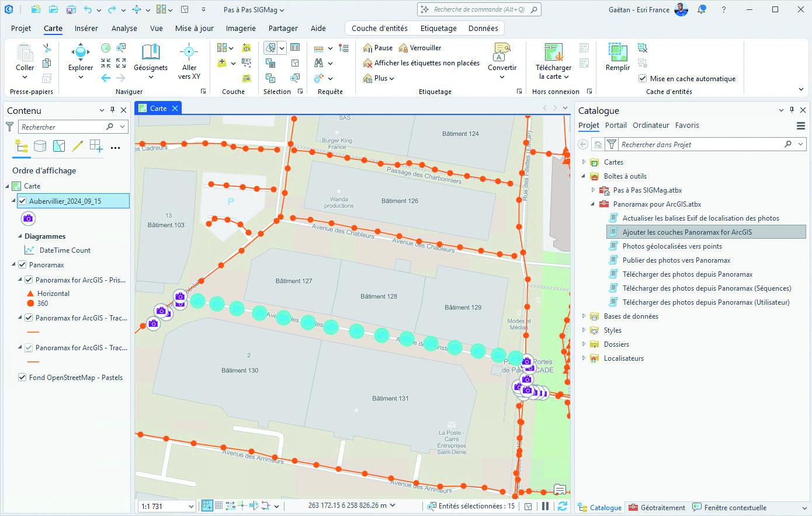This screenshot has width=812, height=516.
Task: Expand the Cartes node in Catalogue
Action: 584,162
